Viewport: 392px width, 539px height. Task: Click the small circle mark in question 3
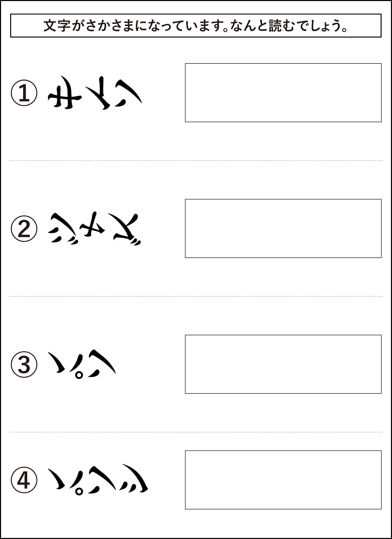tap(79, 375)
